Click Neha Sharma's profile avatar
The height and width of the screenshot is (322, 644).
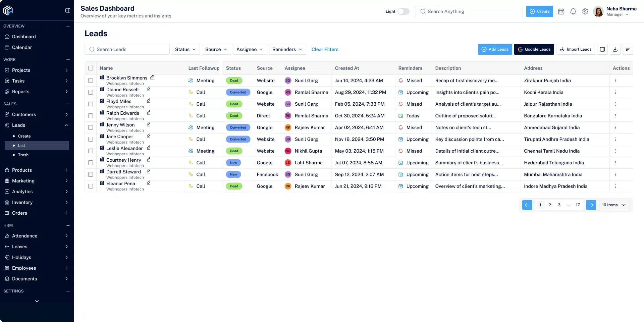pos(598,11)
